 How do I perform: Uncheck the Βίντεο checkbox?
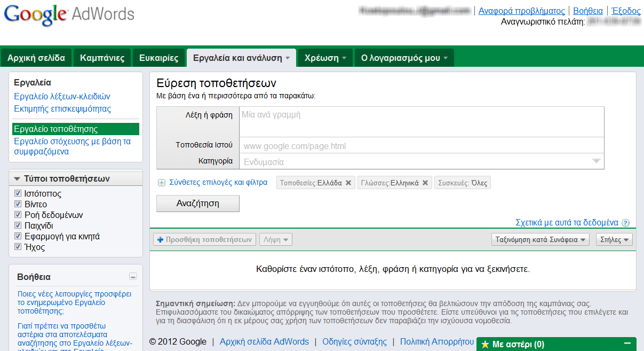(x=18, y=204)
